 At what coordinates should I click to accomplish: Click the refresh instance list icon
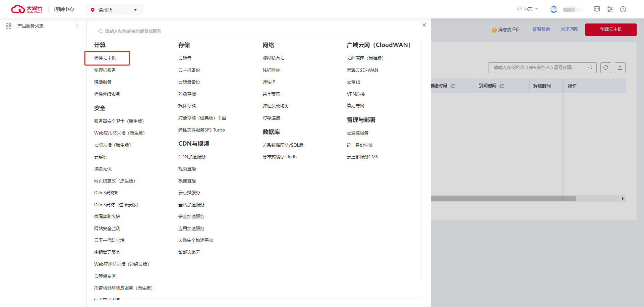pos(605,67)
